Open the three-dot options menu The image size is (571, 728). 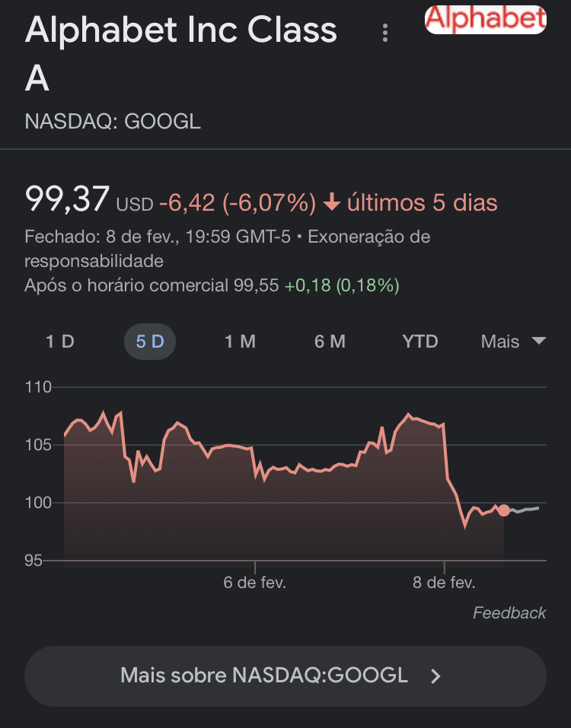click(x=384, y=33)
